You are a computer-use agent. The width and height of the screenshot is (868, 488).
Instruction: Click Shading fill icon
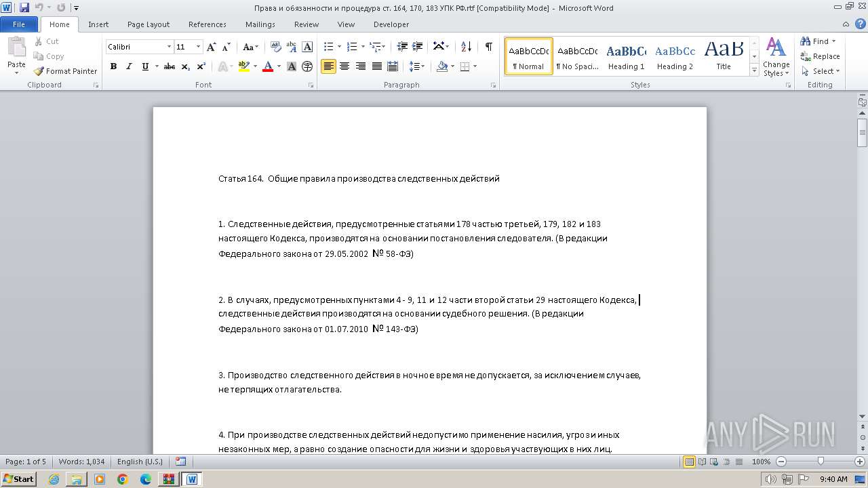(x=442, y=66)
